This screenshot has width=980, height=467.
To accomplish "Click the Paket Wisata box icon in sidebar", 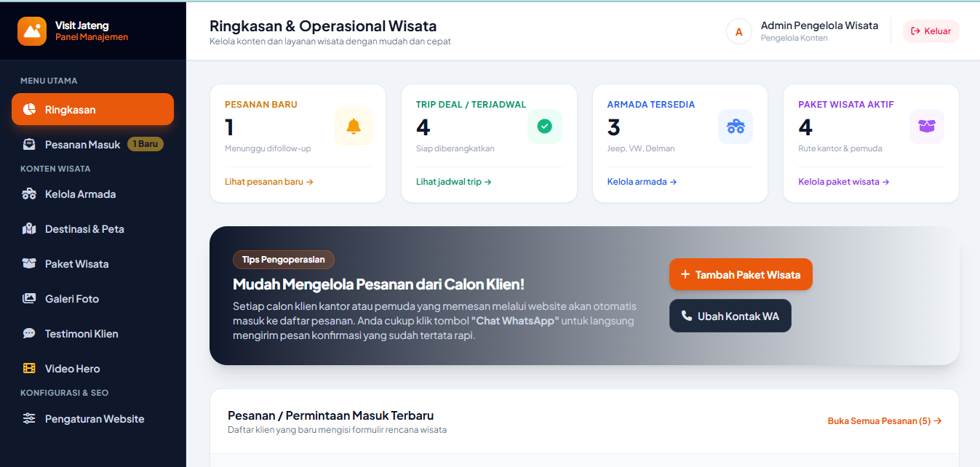I will [x=29, y=264].
